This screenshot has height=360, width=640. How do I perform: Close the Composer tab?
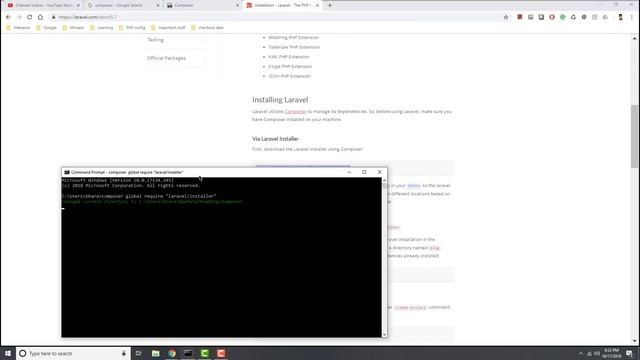tap(238, 5)
